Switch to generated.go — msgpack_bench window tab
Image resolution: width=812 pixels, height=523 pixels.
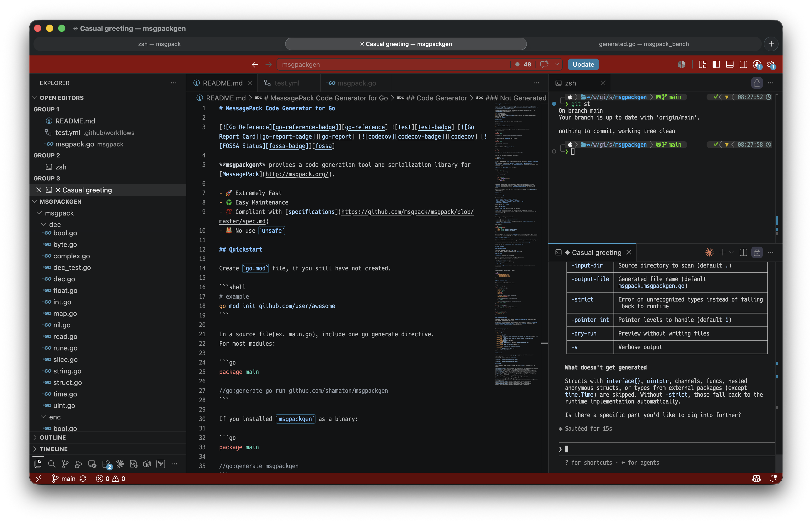pos(644,44)
